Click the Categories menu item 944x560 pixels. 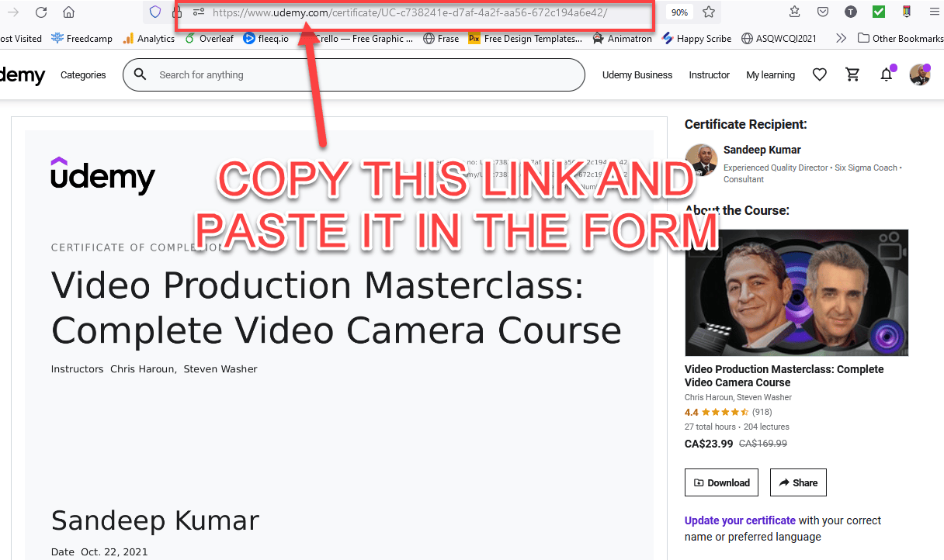tap(83, 74)
